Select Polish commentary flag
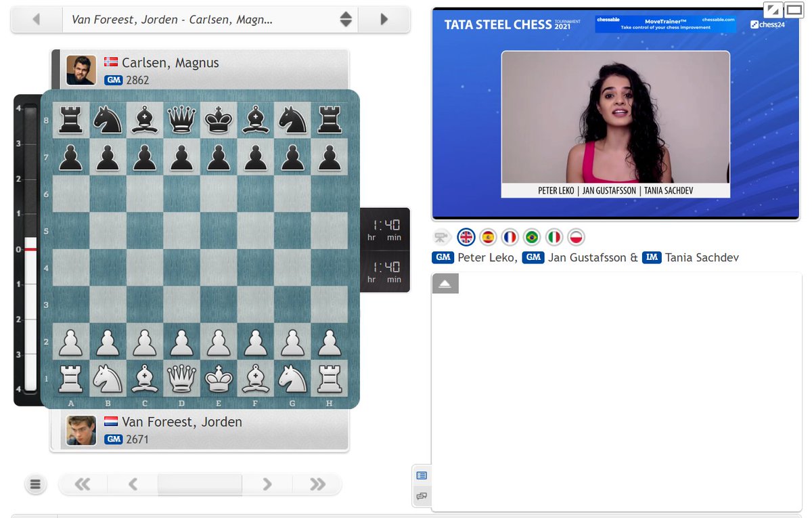Image resolution: width=812 pixels, height=518 pixels. pyautogui.click(x=576, y=237)
